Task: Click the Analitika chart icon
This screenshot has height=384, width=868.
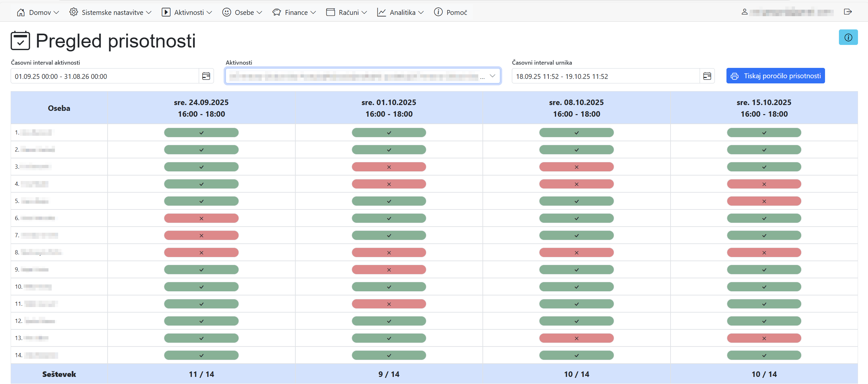Action: tap(381, 13)
